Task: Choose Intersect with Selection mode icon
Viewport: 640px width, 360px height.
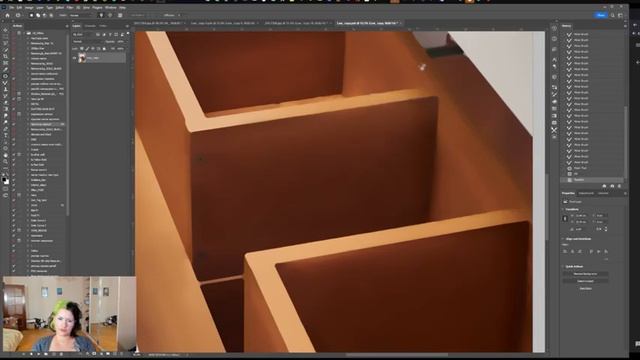Action: pos(51,15)
